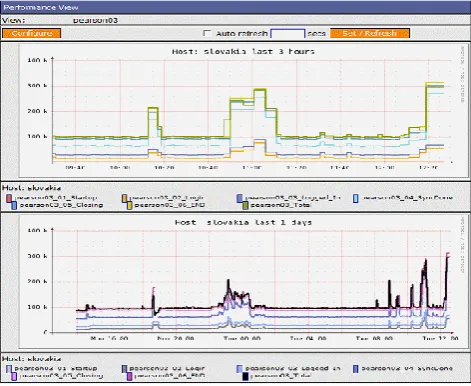This screenshot has height=386, width=471.
Task: Click the Startup swatch in 3 hours legend
Action: click(9, 198)
